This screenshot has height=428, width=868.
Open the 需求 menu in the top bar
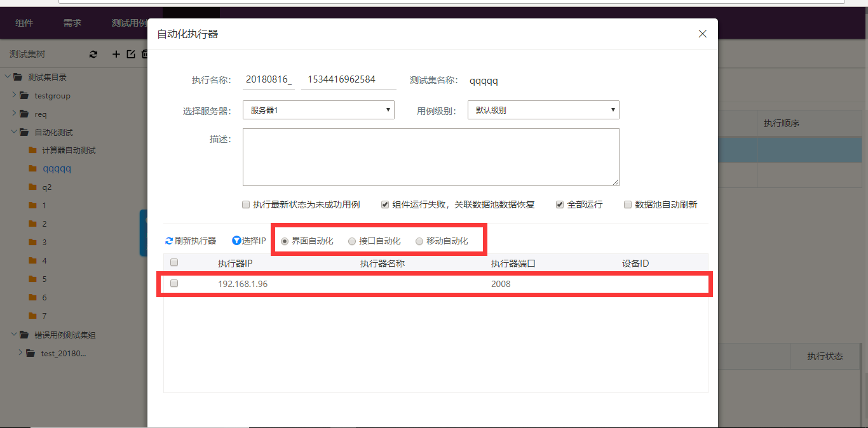[x=72, y=23]
